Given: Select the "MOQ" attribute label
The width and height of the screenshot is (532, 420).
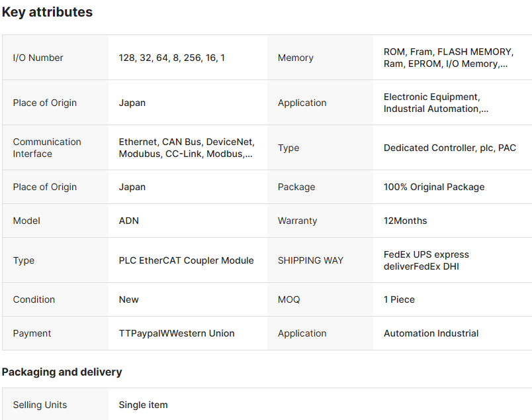Looking at the screenshot, I should pos(288,299).
